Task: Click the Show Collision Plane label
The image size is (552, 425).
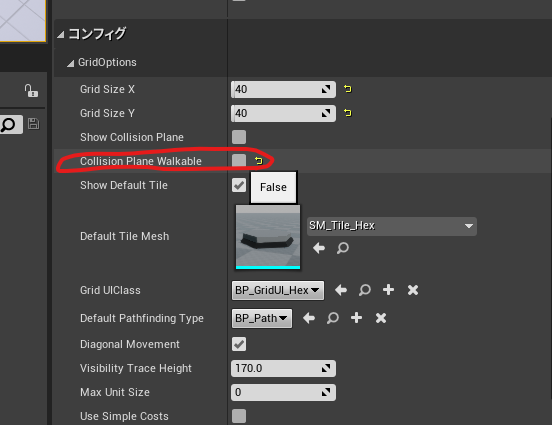Action: [x=132, y=137]
